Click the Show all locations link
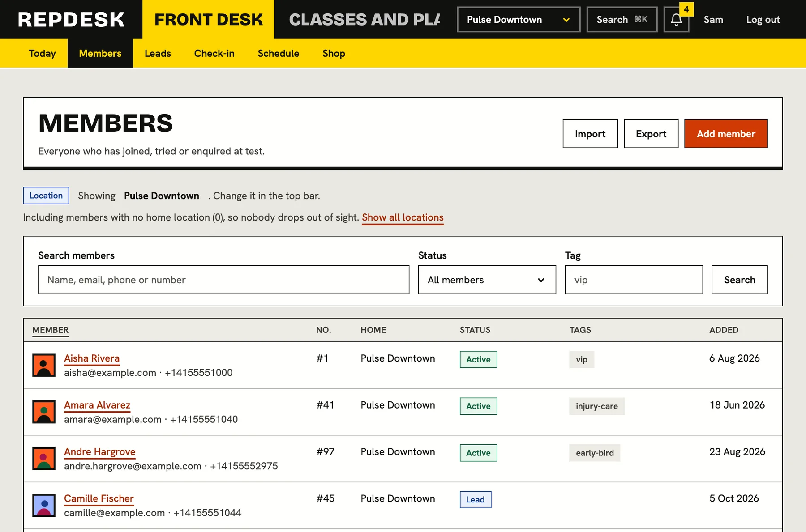 click(x=403, y=217)
